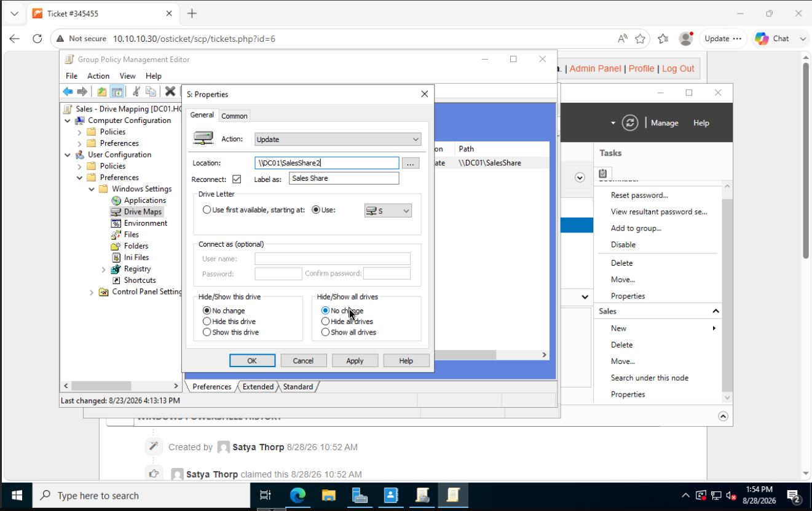This screenshot has width=812, height=511.
Task: Click the Copy toolbar icon
Action: [151, 92]
